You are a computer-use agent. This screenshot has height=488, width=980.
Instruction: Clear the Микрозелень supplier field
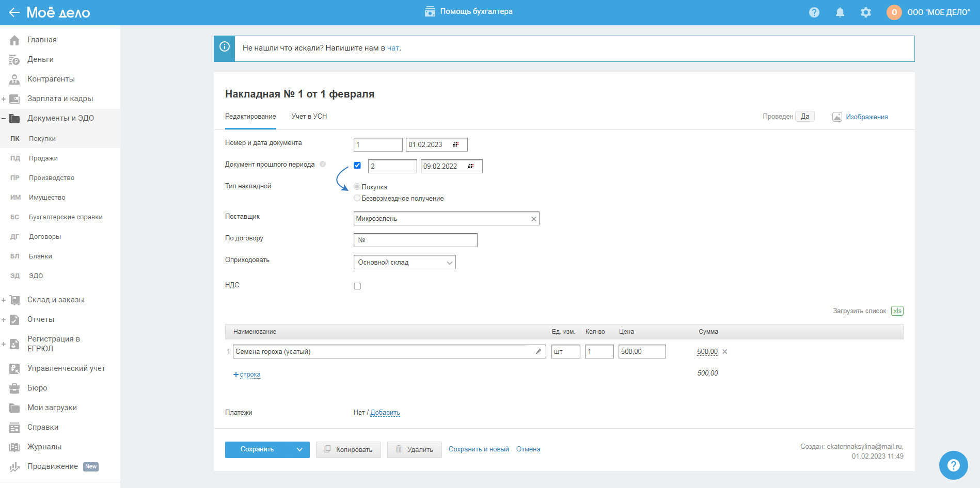[x=533, y=219]
